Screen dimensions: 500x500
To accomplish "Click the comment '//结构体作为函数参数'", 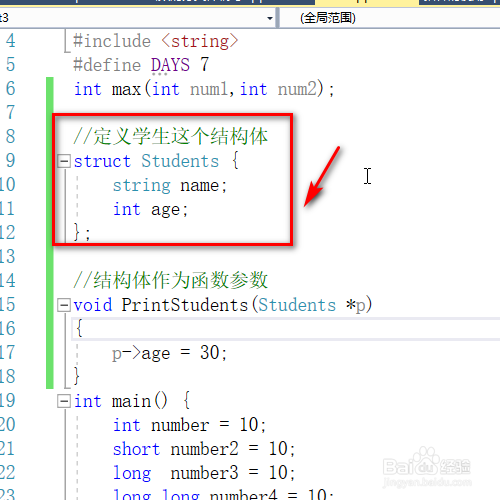I will click(170, 280).
